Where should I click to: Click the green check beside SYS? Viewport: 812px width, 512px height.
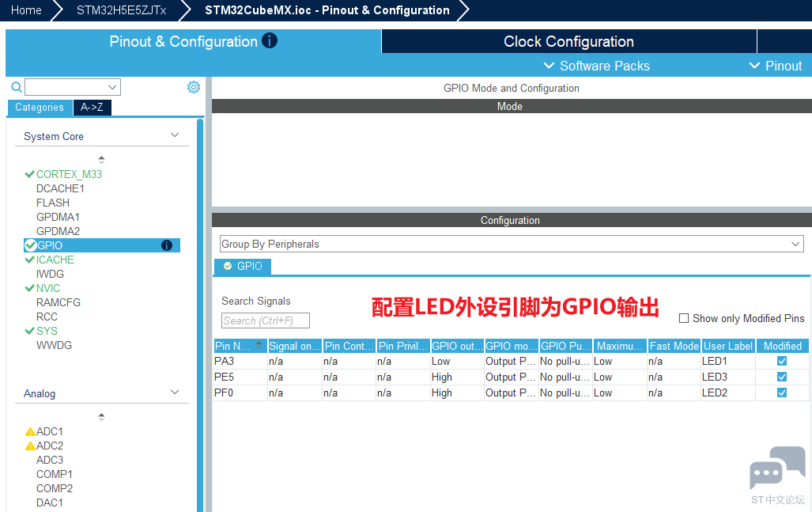coord(29,331)
